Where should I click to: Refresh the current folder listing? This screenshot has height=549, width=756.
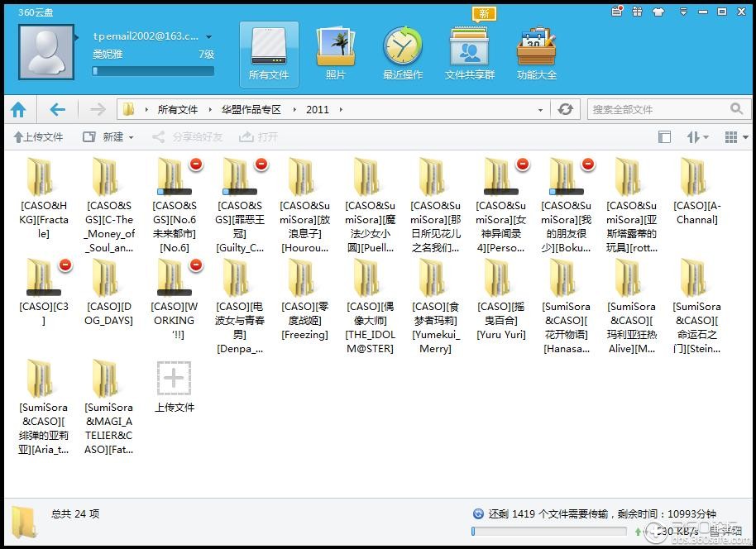566,109
